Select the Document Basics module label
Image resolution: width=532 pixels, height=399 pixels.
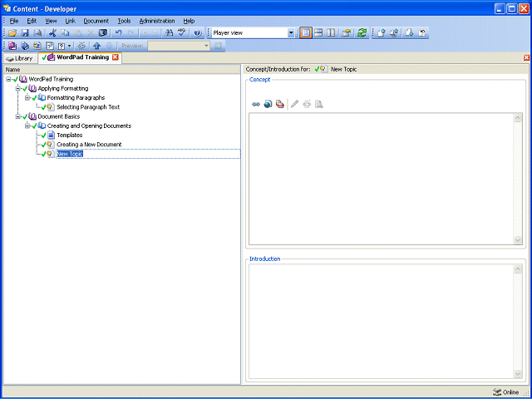pyautogui.click(x=59, y=116)
